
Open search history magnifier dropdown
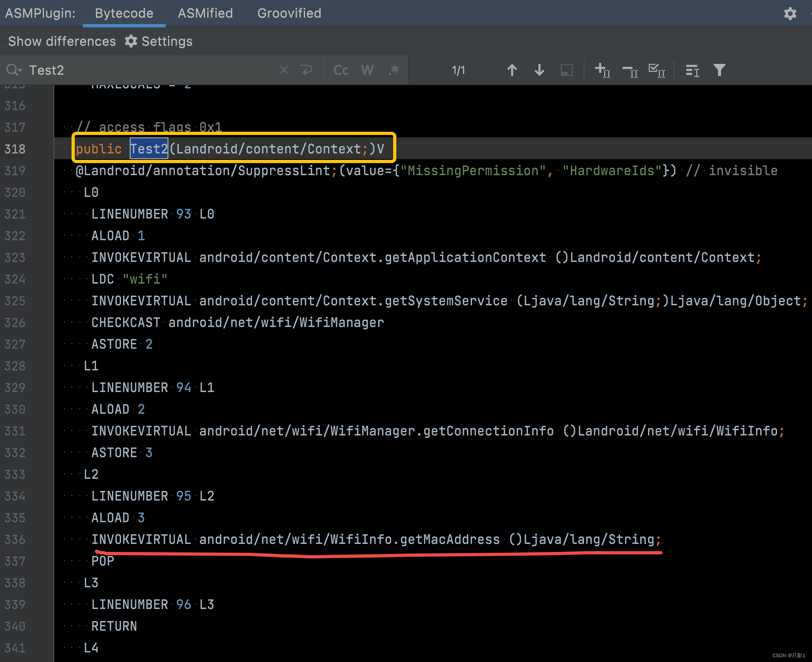point(14,70)
